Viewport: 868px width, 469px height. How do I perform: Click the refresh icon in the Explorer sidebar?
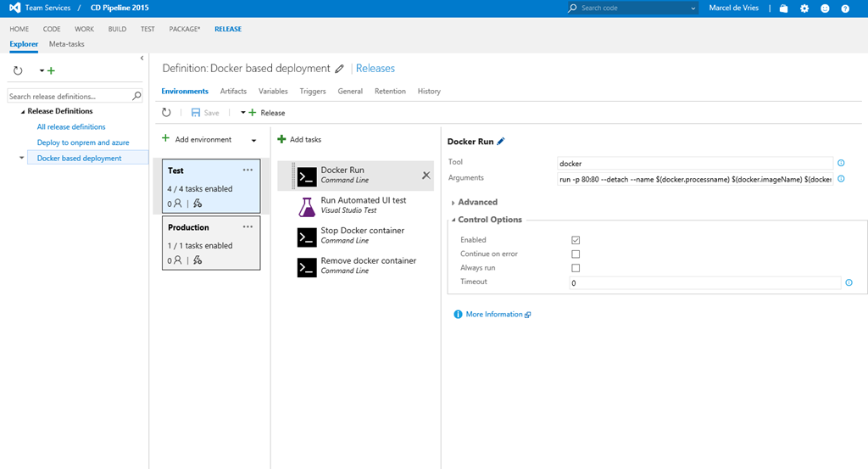click(18, 71)
